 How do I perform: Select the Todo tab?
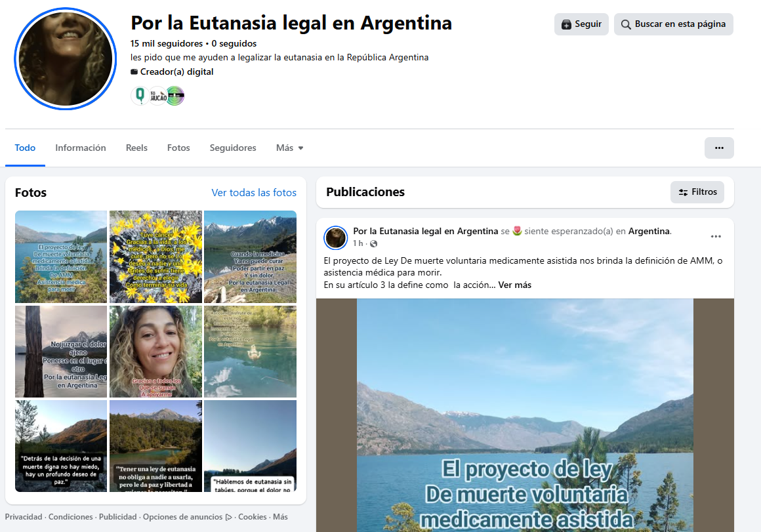pyautogui.click(x=25, y=148)
